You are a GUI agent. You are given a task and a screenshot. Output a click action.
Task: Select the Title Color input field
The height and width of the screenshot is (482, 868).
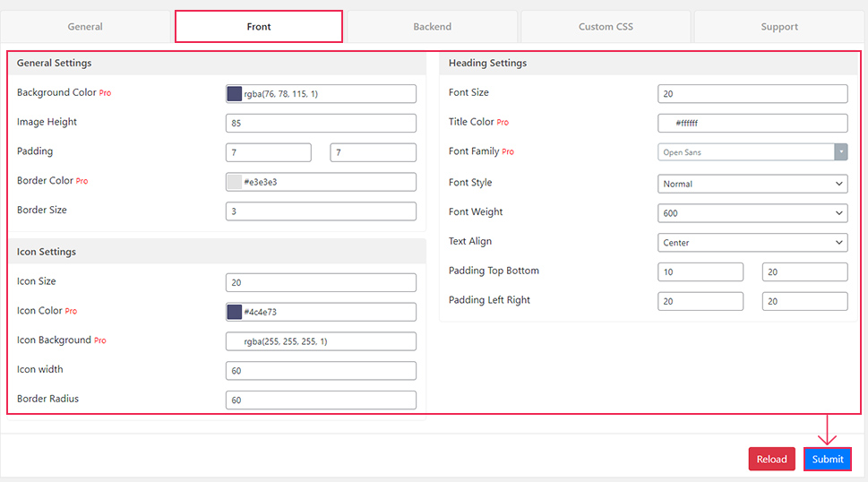752,123
